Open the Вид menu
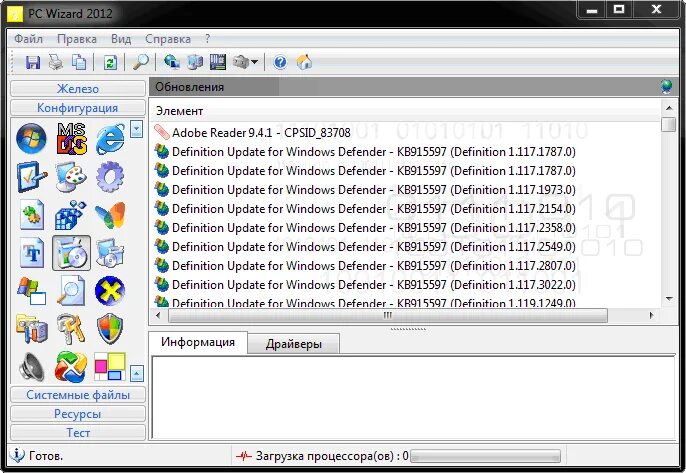Viewport: 686px width, 473px height. click(x=121, y=39)
